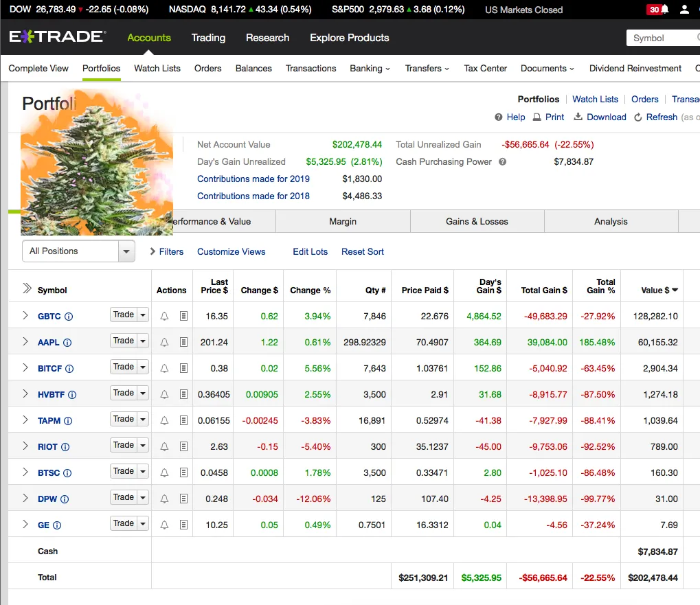Set alert bell for HVBTF
700x605 pixels.
(164, 394)
